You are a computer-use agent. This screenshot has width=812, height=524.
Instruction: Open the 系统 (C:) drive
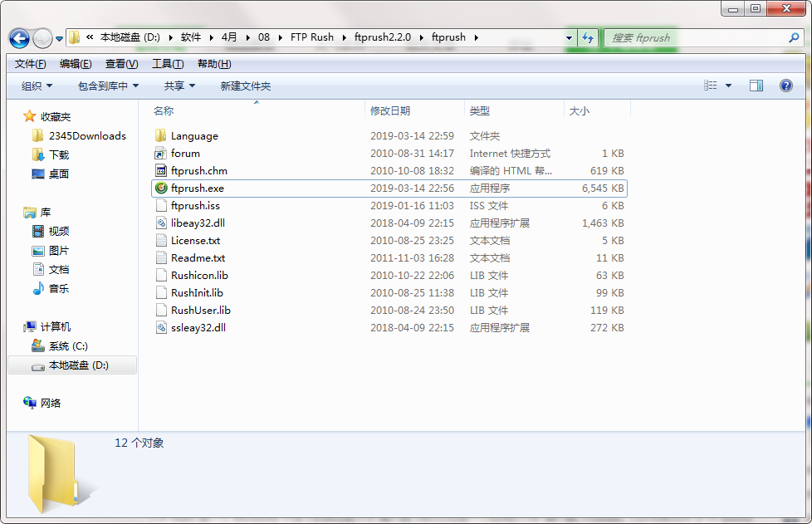(60, 346)
